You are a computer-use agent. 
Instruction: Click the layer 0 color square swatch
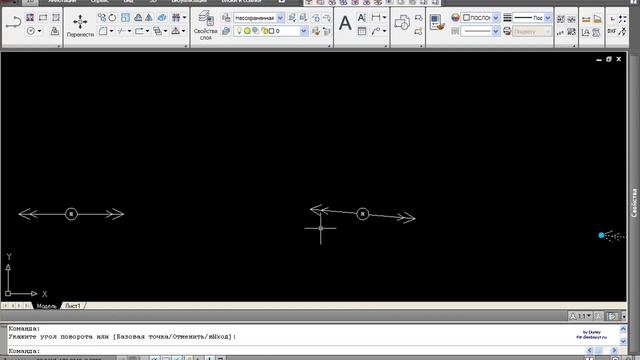[x=271, y=31]
